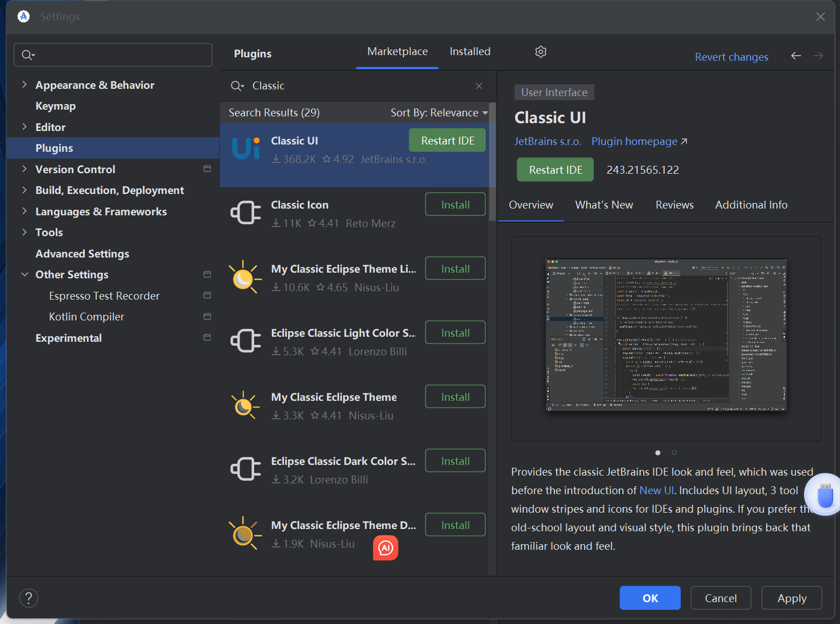Viewport: 840px width, 624px height.
Task: Click Restart IDE in plugin details pane
Action: [556, 170]
